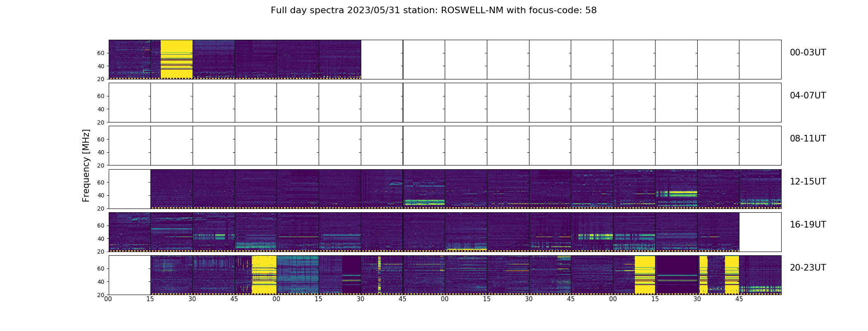This screenshot has height=331, width=868.
Task: Click the 20-23UT row label
Action: point(808,268)
